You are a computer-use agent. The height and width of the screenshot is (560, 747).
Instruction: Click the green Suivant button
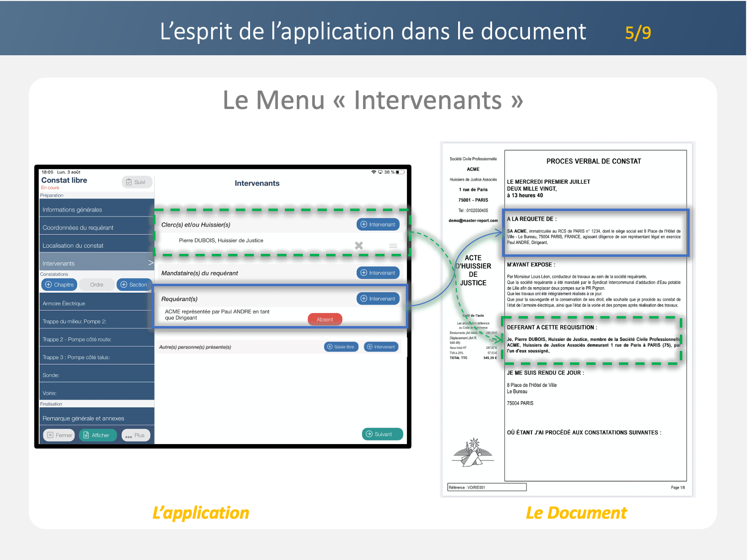(x=382, y=434)
